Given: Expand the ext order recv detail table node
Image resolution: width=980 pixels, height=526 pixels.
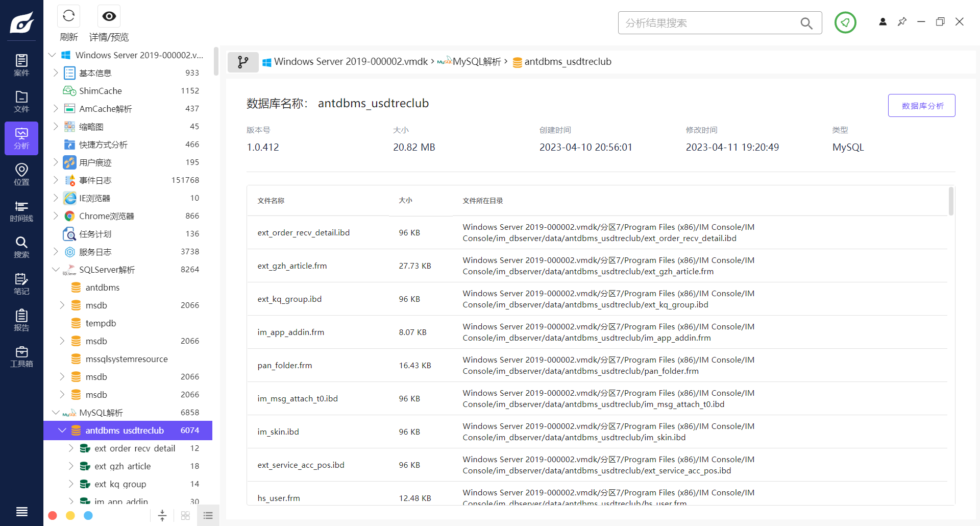Looking at the screenshot, I should [71, 448].
